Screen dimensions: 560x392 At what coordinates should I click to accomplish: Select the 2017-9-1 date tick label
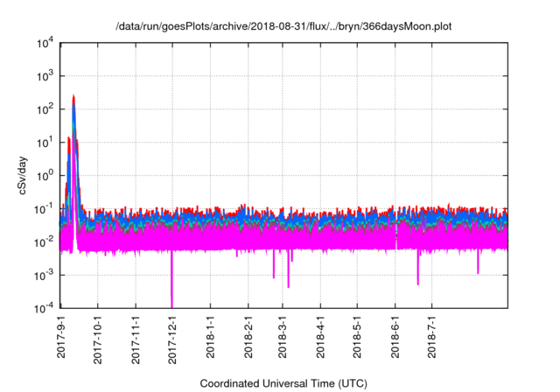pos(62,337)
